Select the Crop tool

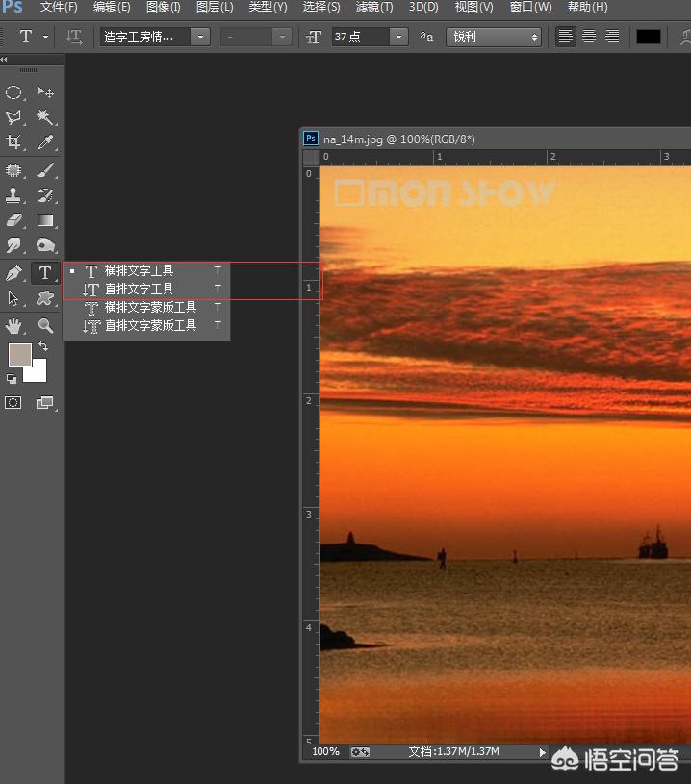pyautogui.click(x=13, y=142)
